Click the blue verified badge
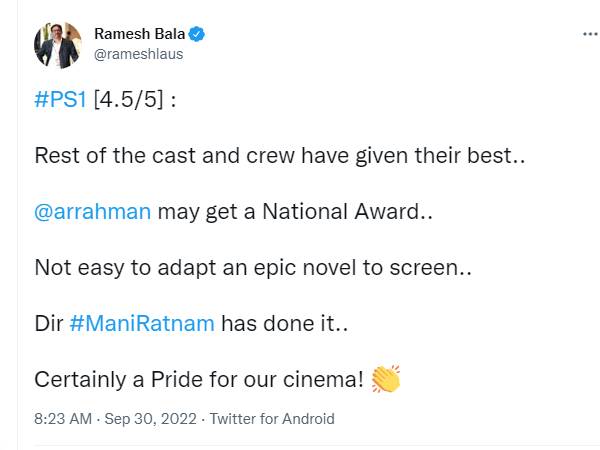This screenshot has height=450, width=600. (x=198, y=34)
